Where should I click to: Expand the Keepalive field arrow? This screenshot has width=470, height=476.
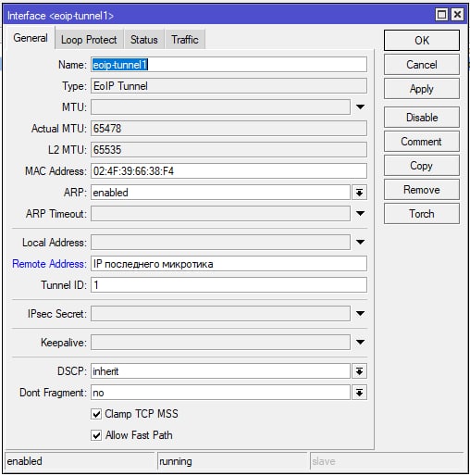[360, 342]
